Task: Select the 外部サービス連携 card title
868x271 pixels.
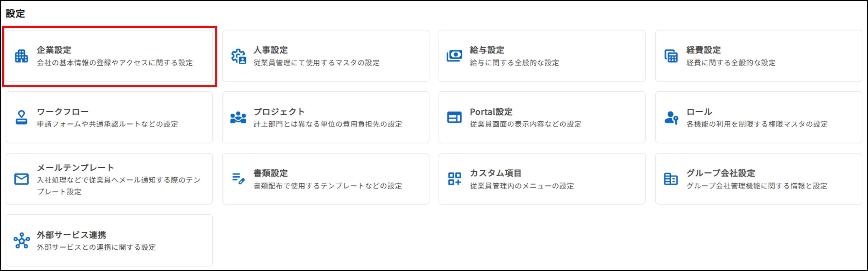Action: (71, 235)
